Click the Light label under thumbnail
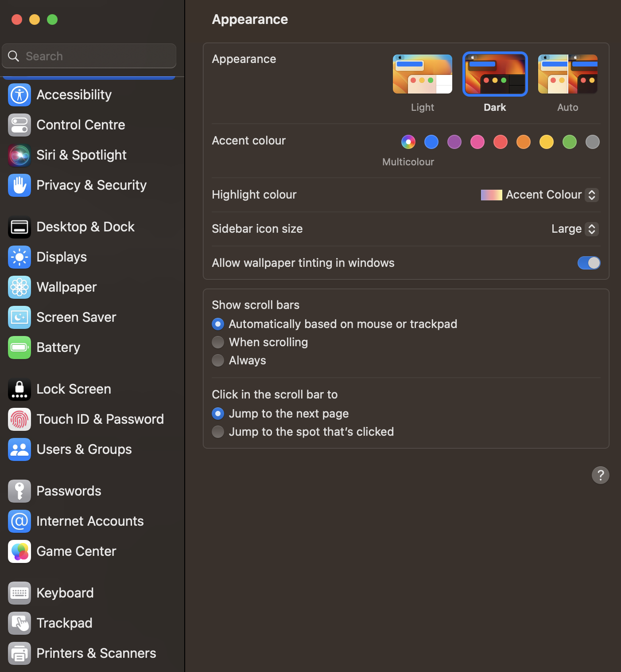The width and height of the screenshot is (621, 672). tap(423, 107)
